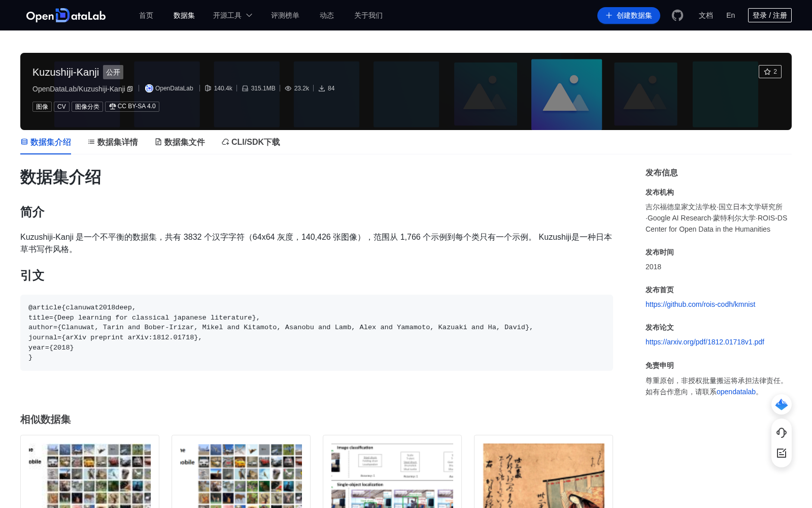The height and width of the screenshot is (508, 812).
Task: Open the feedback edit icon
Action: (x=782, y=453)
